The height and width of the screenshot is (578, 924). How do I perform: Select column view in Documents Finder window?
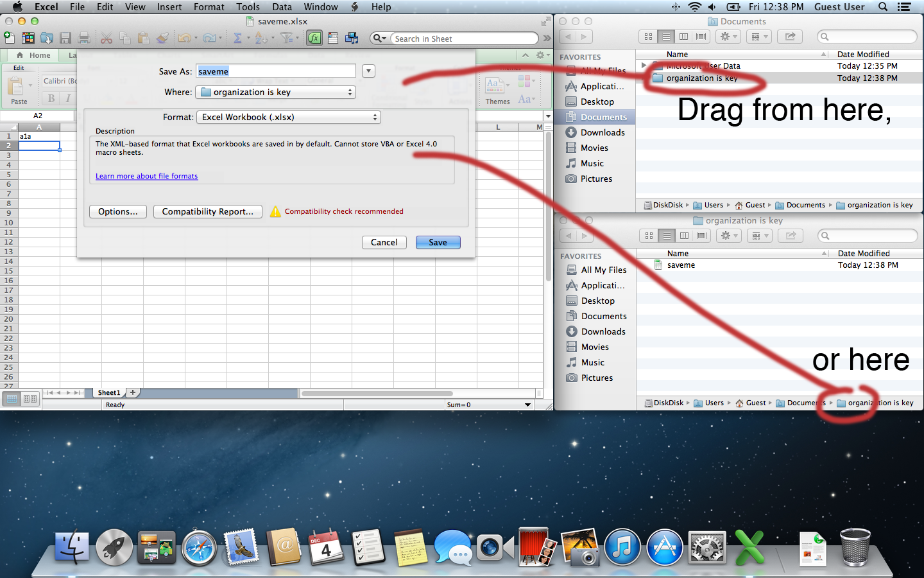point(683,37)
